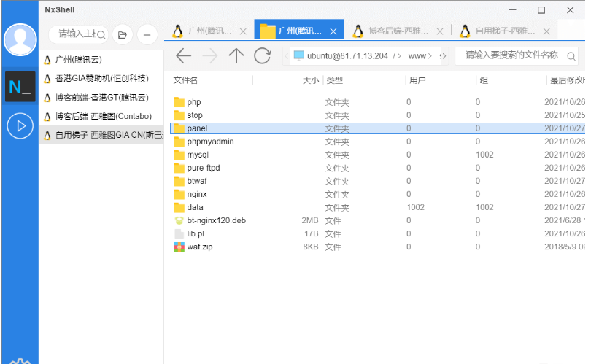
Task: Expand the chevron after the www segment
Action: click(430, 56)
